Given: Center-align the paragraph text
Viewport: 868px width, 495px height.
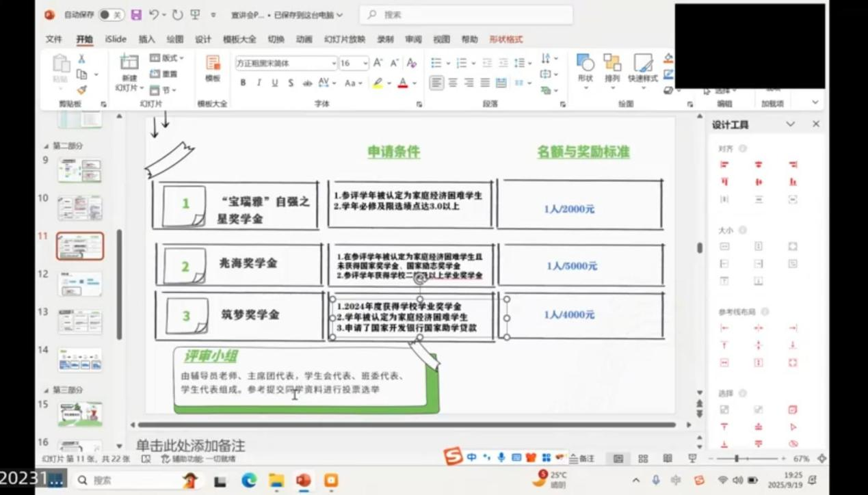Looking at the screenshot, I should point(453,83).
